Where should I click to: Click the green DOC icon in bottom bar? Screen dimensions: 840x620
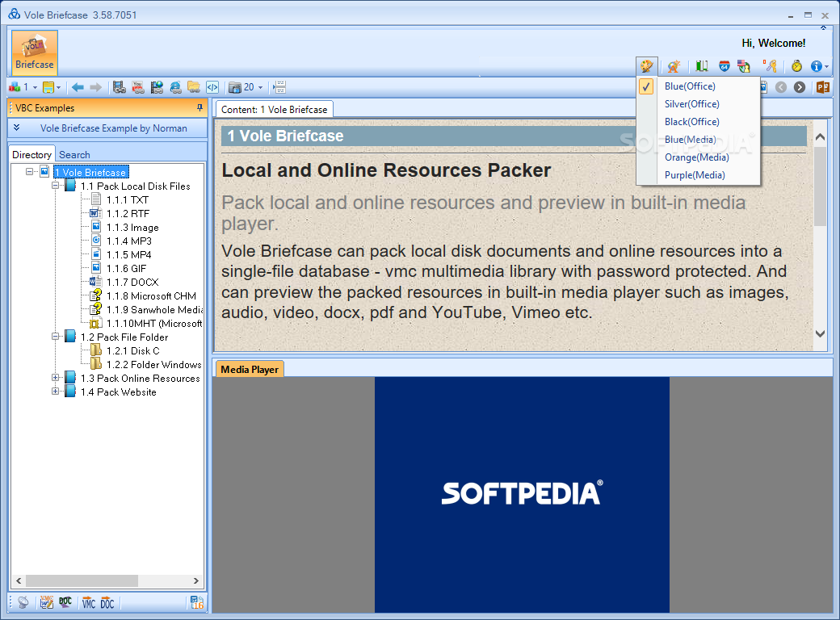tap(65, 602)
